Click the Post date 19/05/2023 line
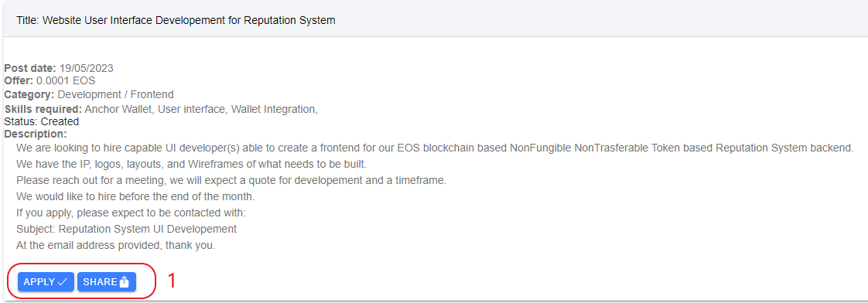 coord(59,69)
